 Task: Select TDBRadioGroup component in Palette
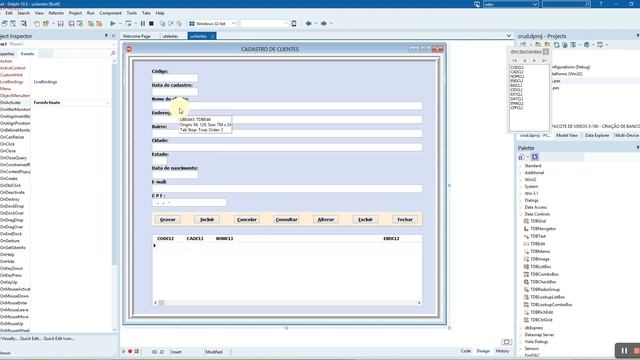(542, 289)
